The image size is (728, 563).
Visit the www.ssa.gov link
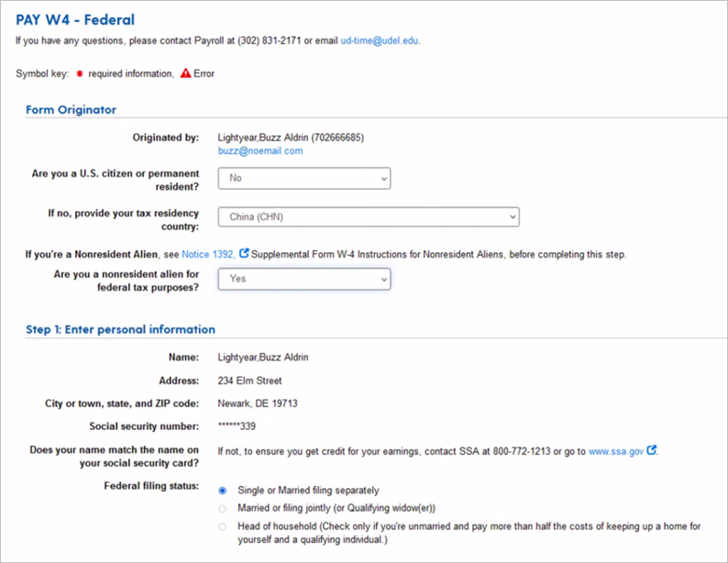pyautogui.click(x=616, y=451)
